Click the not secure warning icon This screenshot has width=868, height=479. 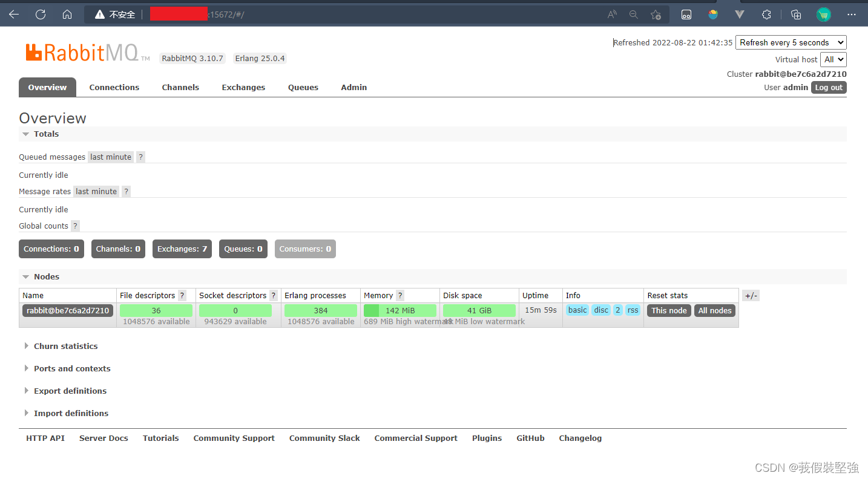pos(100,15)
